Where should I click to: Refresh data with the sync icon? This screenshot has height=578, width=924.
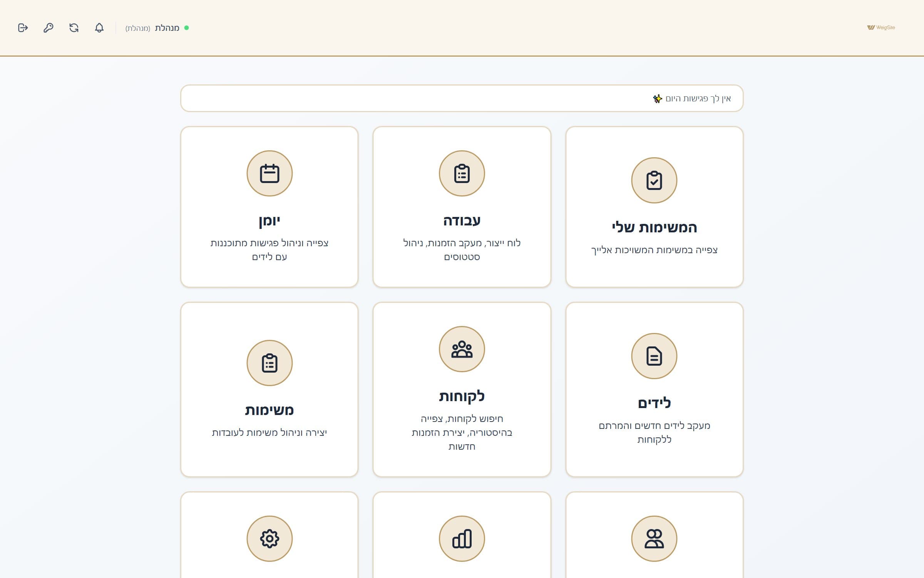point(74,28)
